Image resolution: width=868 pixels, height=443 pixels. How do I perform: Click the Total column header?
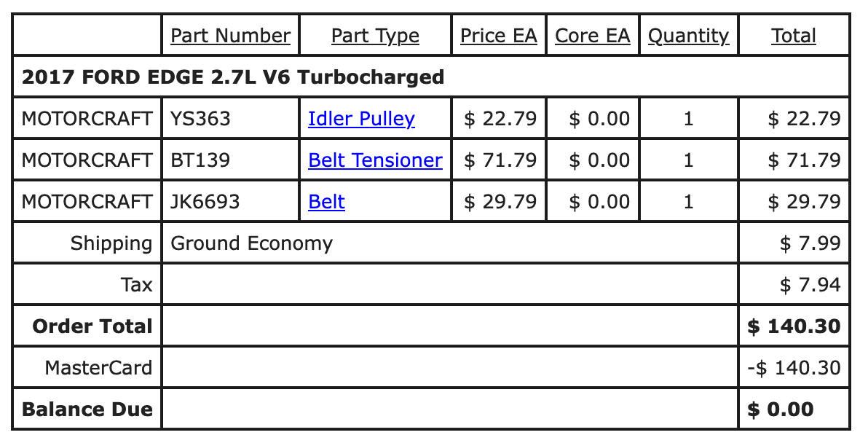click(x=794, y=36)
